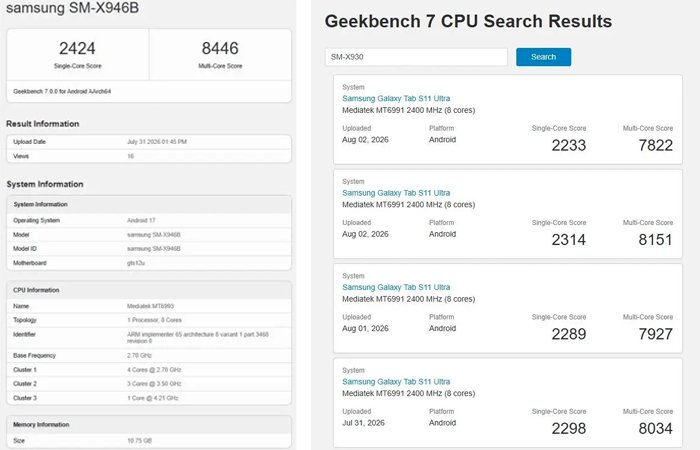
Task: Open Galaxy Tab S11 Ultra result scoring 2233
Action: tap(396, 98)
